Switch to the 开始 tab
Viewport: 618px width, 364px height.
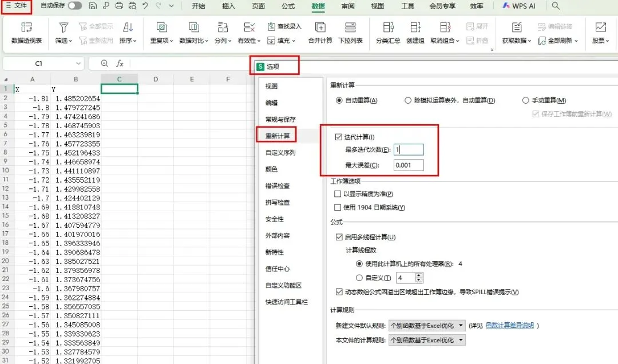(198, 6)
